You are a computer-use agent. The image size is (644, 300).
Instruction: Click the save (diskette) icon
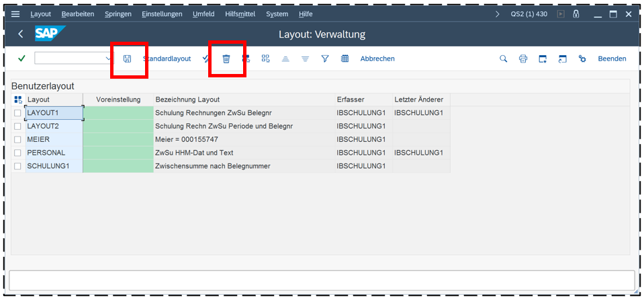click(128, 59)
